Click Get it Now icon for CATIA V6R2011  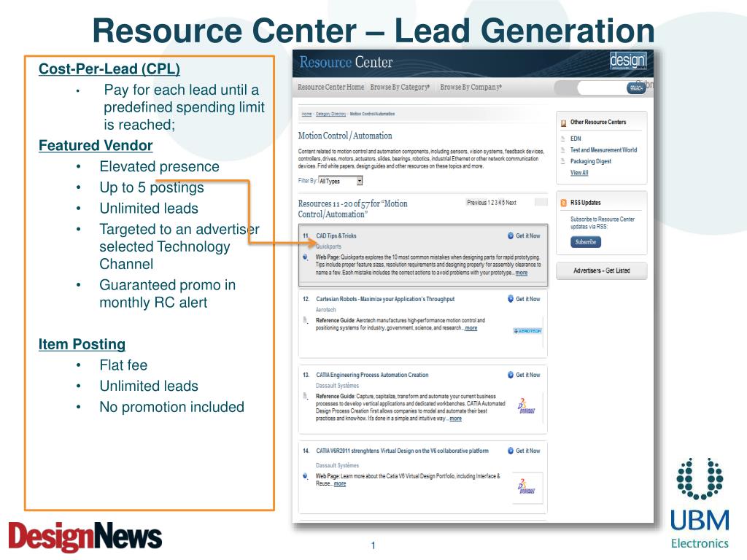point(510,451)
